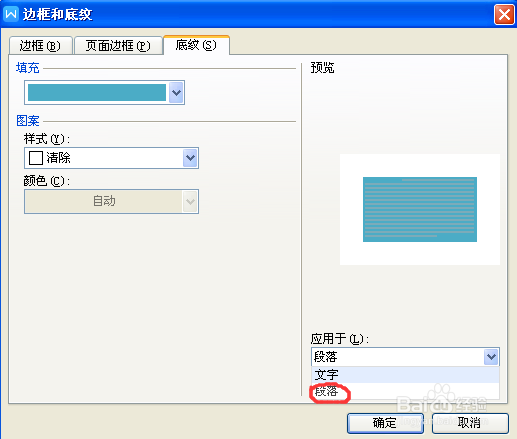Click the 颜色(C): label
The width and height of the screenshot is (517, 439).
(x=47, y=181)
